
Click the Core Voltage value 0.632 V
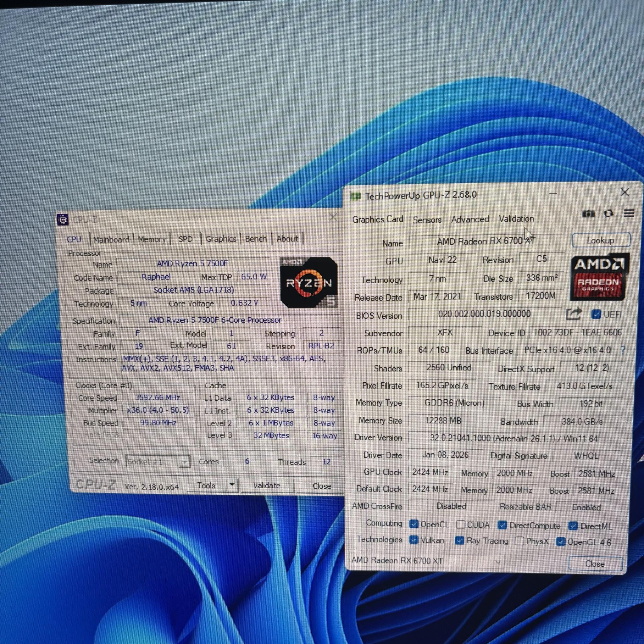click(x=244, y=303)
